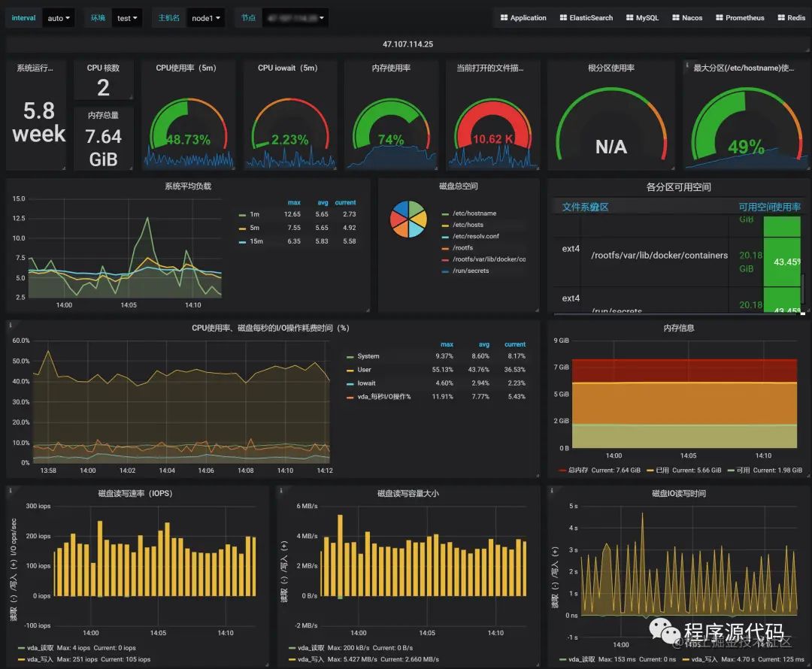
Task: Open the 磁盘读写速率 (IOPS) panel title menu
Action: (135, 493)
